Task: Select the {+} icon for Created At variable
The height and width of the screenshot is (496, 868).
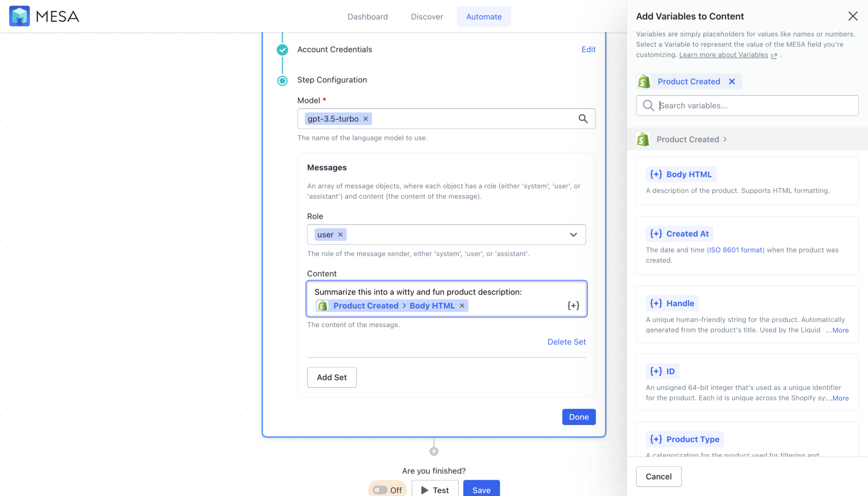Action: (x=656, y=234)
